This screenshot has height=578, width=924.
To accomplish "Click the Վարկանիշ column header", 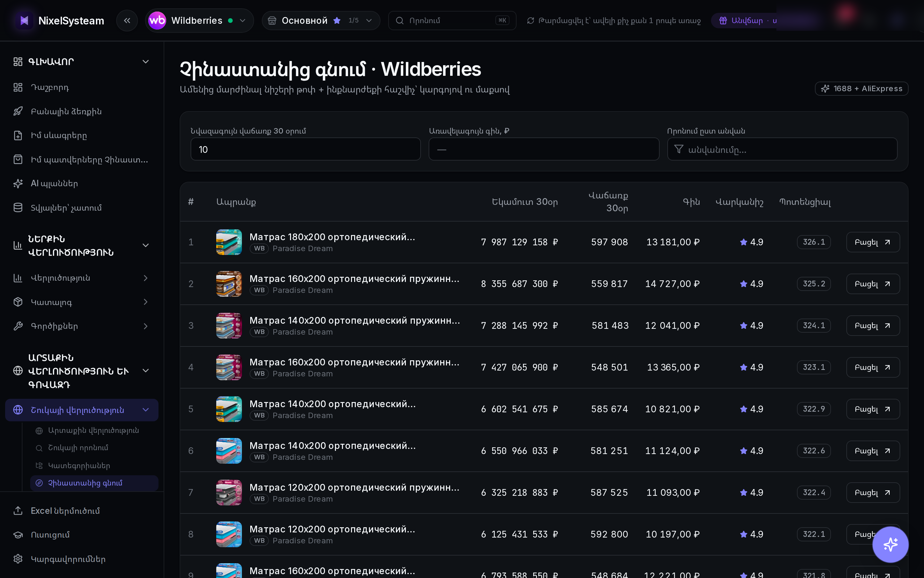I will [x=739, y=202].
